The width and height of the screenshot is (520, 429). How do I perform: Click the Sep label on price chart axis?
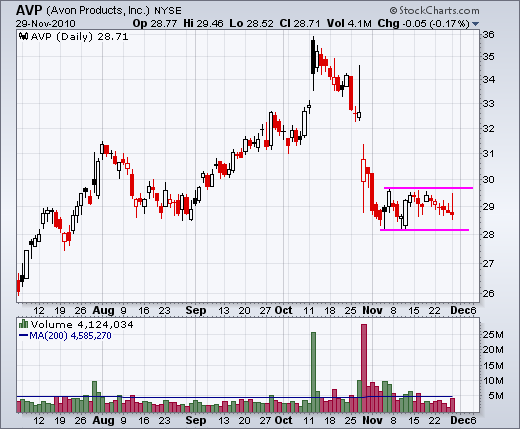coord(196,310)
